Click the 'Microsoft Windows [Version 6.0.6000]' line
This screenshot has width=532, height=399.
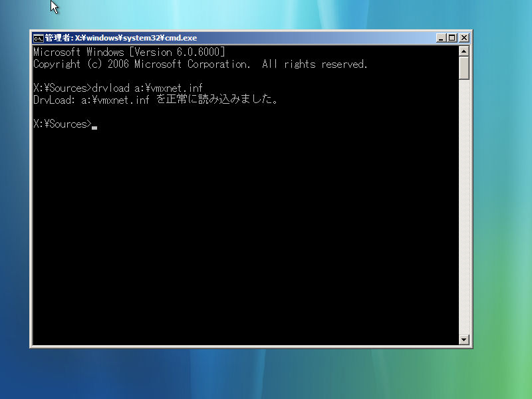129,52
